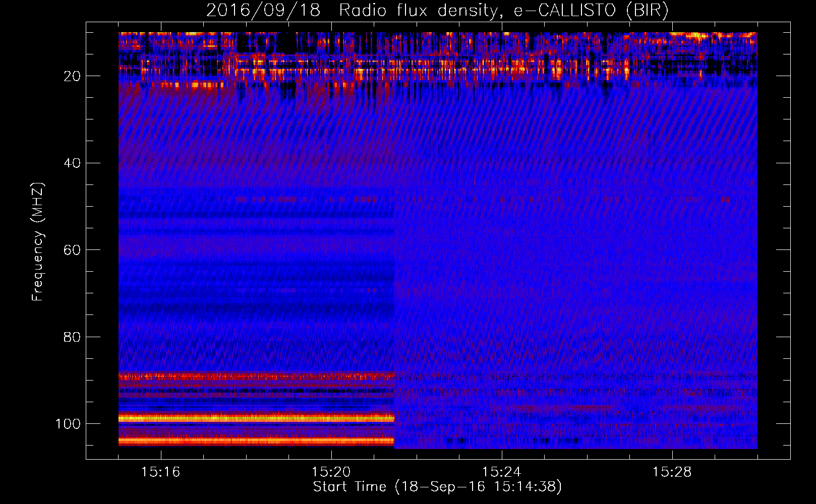Viewport: 816px width, 504px height.
Task: Click the '80' frequency tick label
Action: [72, 337]
